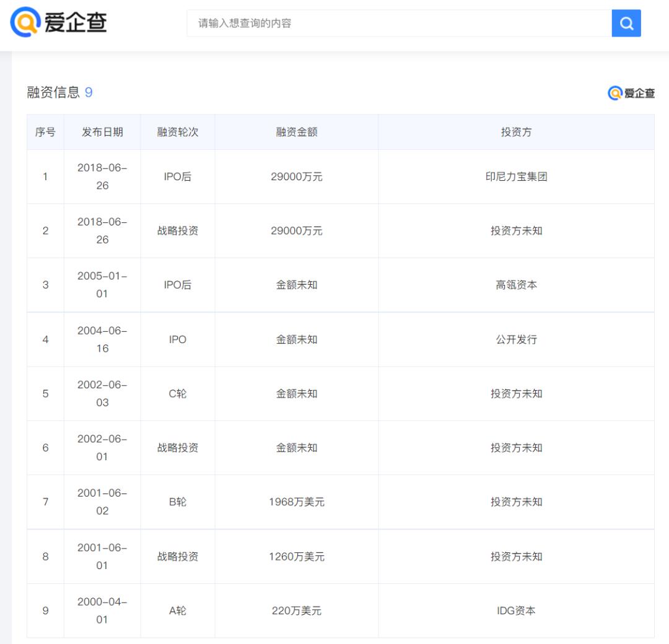This screenshot has width=669, height=644.
Task: Open the 爱企查 logo in header
Action: (58, 22)
